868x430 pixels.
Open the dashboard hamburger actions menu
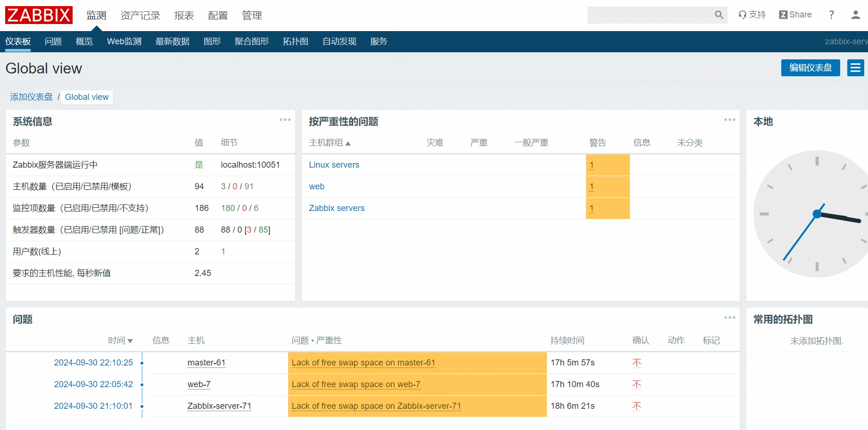tap(855, 68)
